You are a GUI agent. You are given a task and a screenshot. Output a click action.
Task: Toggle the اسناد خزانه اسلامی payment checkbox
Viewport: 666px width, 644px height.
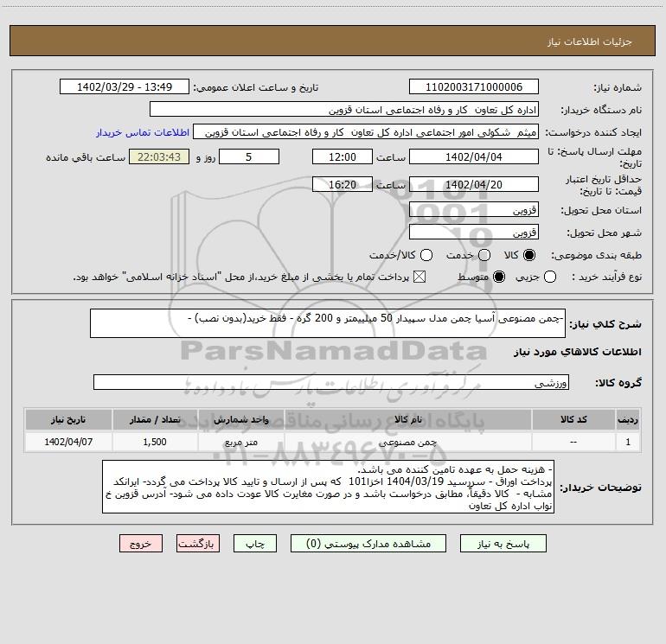point(419,277)
